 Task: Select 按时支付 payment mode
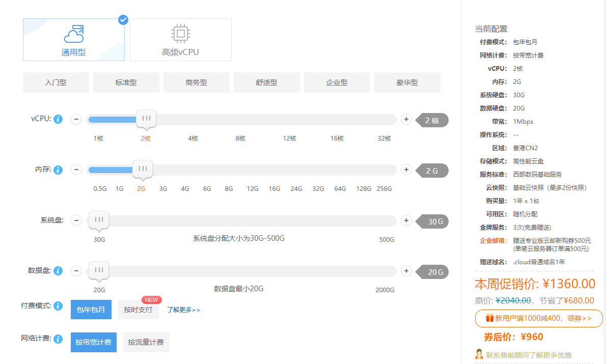pos(139,310)
